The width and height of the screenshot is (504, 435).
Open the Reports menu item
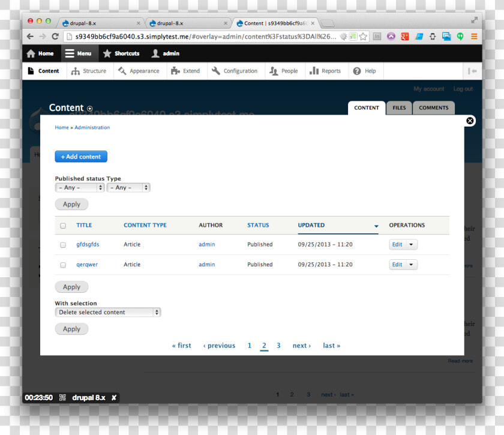325,71
